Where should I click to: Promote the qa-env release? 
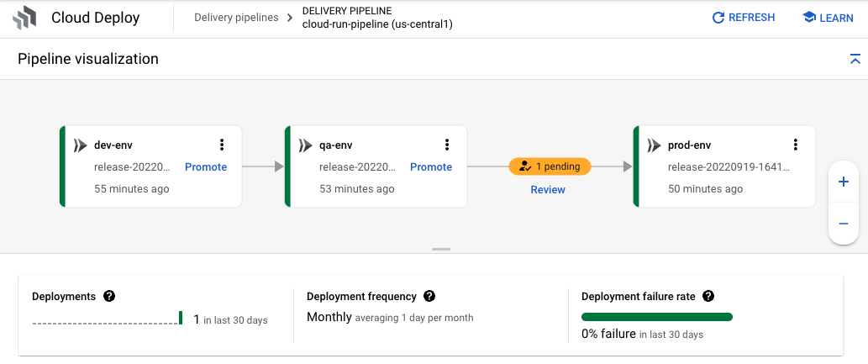431,167
